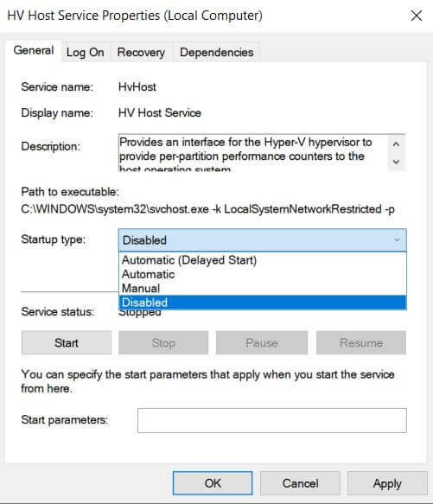Viewport: 433px width, 504px height.
Task: Close the HV Host Service Properties dialog
Action: coord(417,16)
